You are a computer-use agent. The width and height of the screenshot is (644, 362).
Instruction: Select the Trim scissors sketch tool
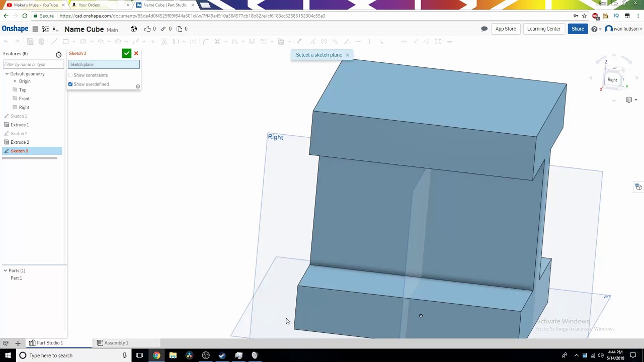click(x=217, y=42)
